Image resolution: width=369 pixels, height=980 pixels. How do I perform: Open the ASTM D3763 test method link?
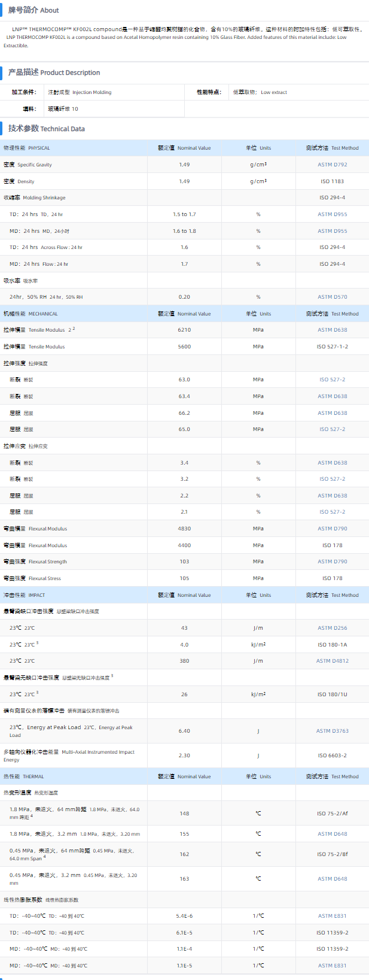pyautogui.click(x=332, y=731)
